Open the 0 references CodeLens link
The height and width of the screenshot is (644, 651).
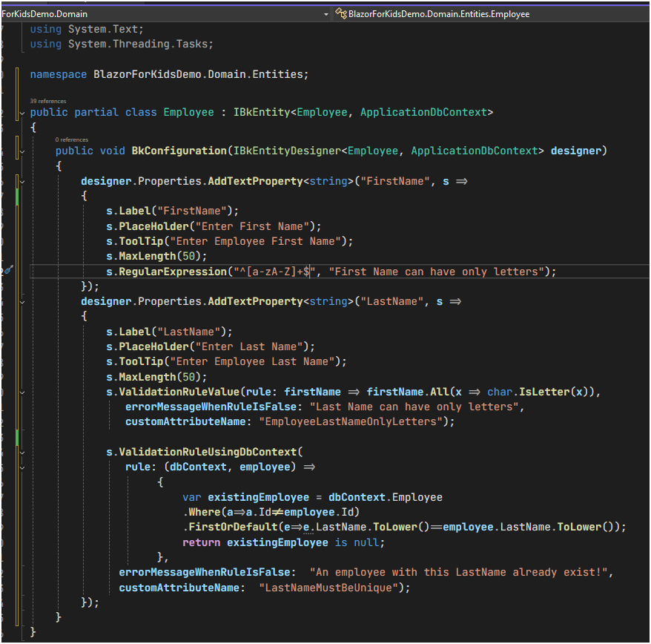[71, 139]
